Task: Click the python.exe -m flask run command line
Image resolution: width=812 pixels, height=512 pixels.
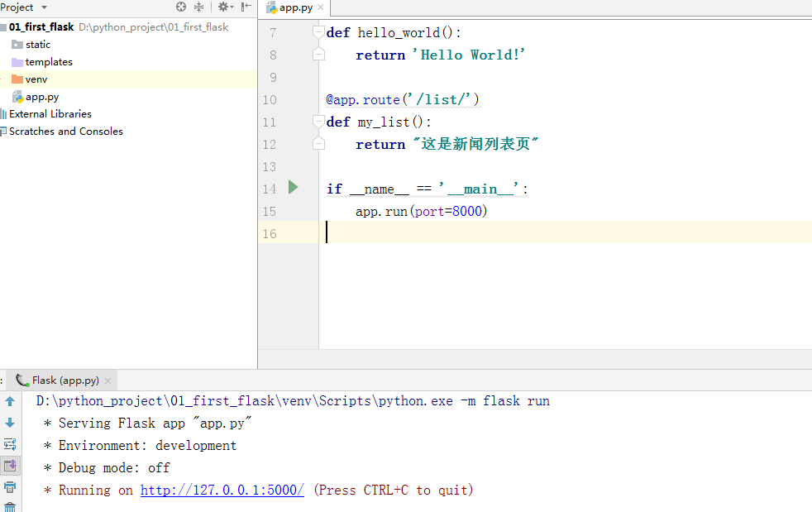Action: point(293,401)
